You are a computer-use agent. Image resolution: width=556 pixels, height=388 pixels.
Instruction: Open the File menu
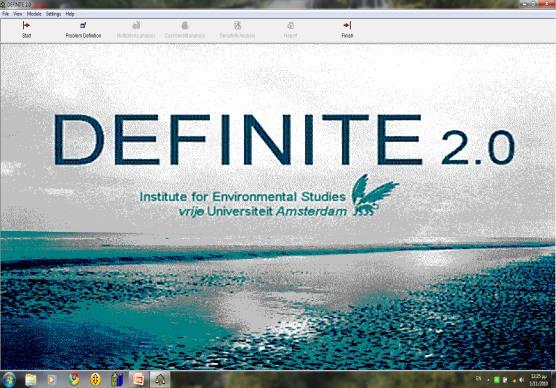point(6,14)
